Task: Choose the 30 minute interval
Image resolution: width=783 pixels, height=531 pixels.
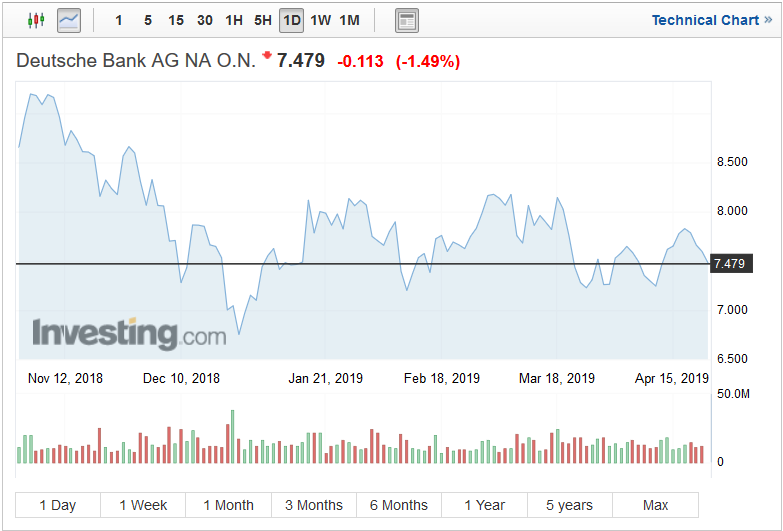Action: pyautogui.click(x=204, y=20)
